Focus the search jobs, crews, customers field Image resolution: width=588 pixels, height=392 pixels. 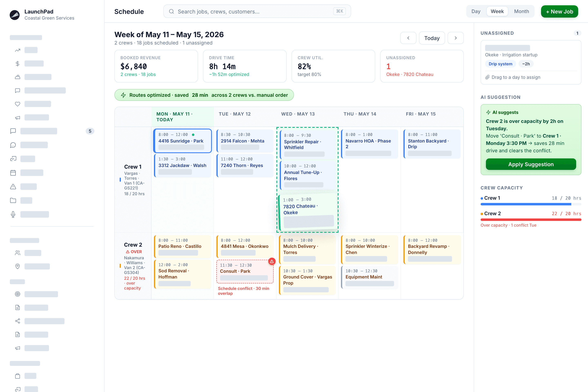[257, 11]
